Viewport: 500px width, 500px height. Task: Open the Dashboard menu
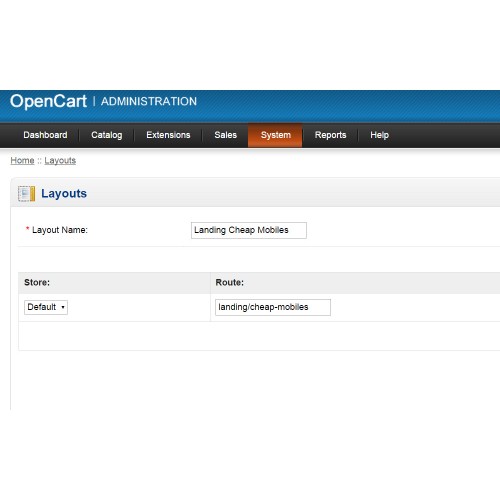pos(45,135)
